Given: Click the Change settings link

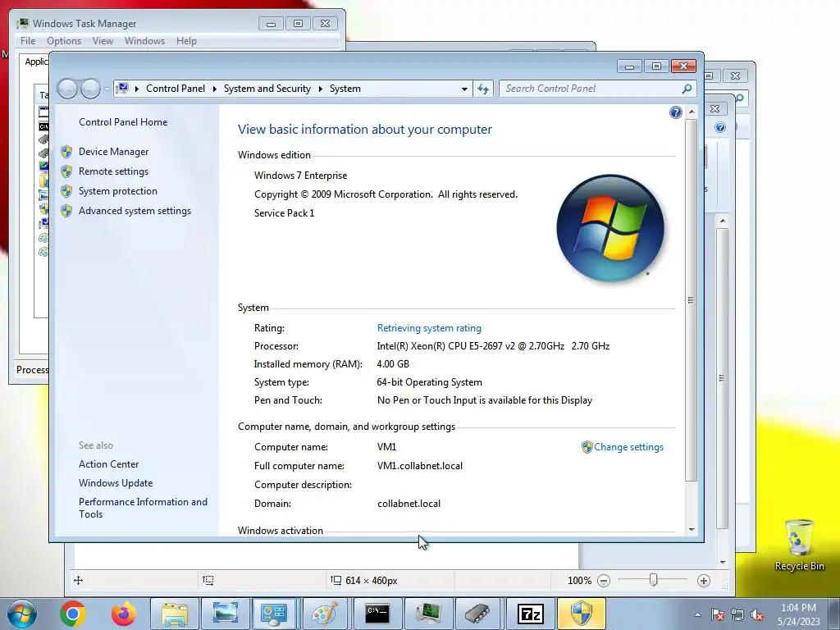Looking at the screenshot, I should point(628,447).
